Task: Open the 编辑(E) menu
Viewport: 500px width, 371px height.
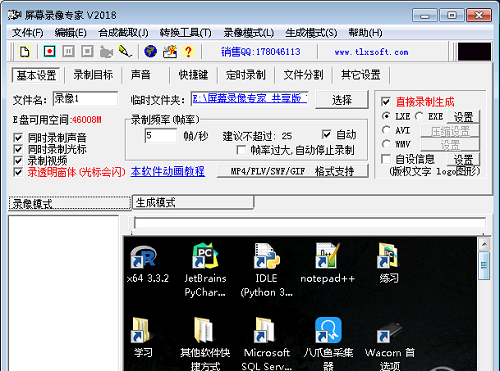Action: click(x=71, y=33)
